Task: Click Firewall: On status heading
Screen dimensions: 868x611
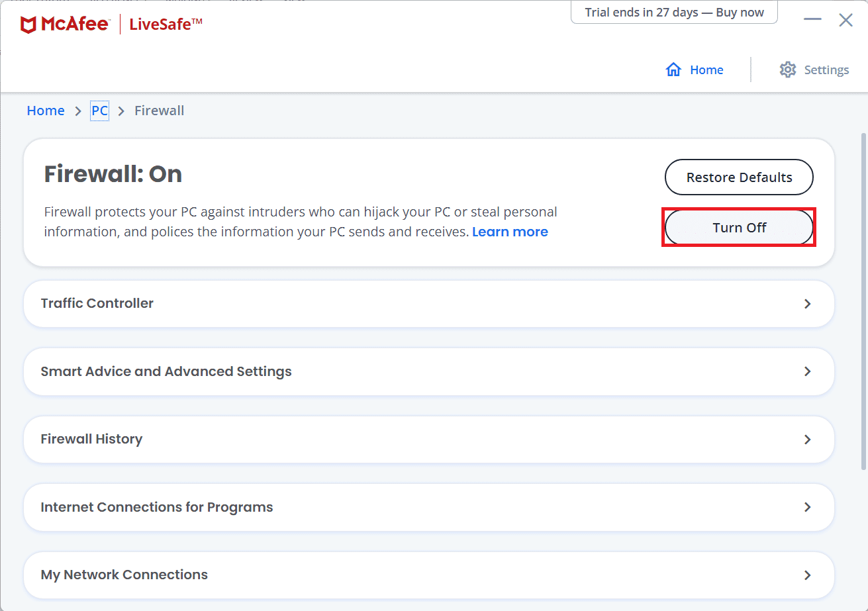Action: coord(113,173)
